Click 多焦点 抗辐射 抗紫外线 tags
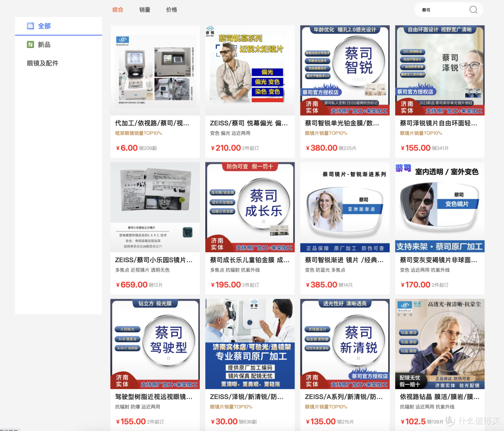504x431 pixels. pos(235,270)
